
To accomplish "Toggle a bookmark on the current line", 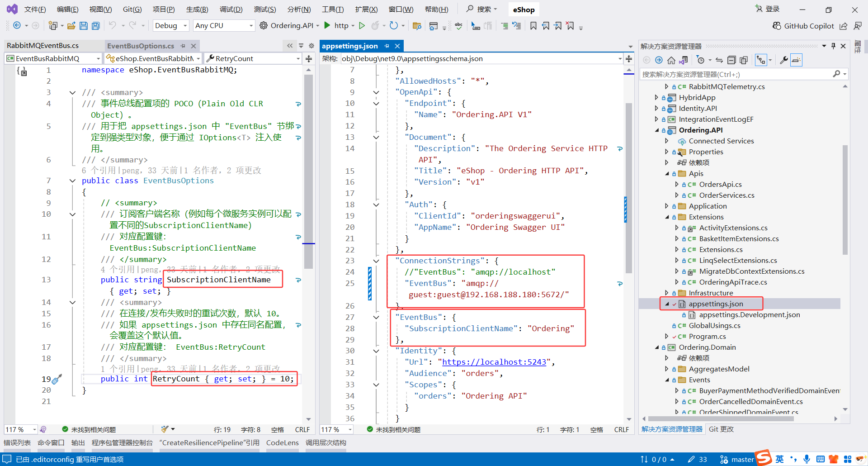I will tap(533, 26).
